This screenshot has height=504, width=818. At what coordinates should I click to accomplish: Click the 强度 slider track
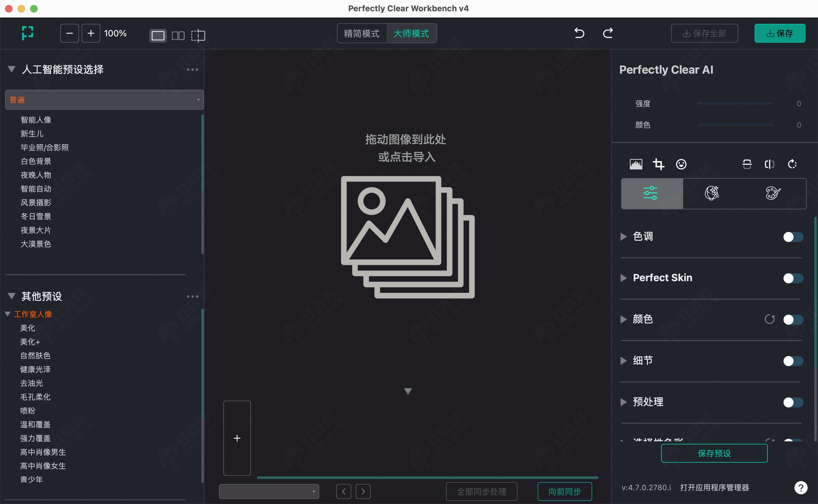[x=735, y=104]
